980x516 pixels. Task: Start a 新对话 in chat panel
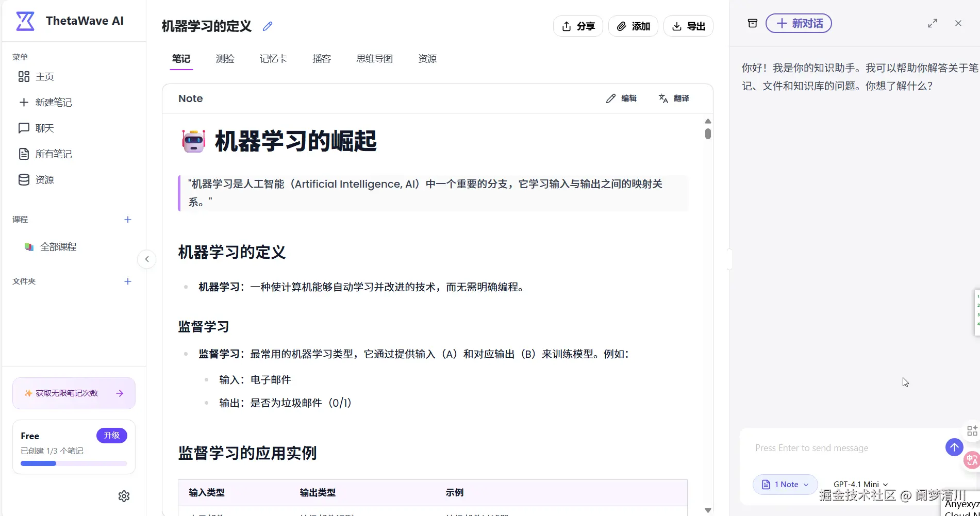(x=799, y=23)
